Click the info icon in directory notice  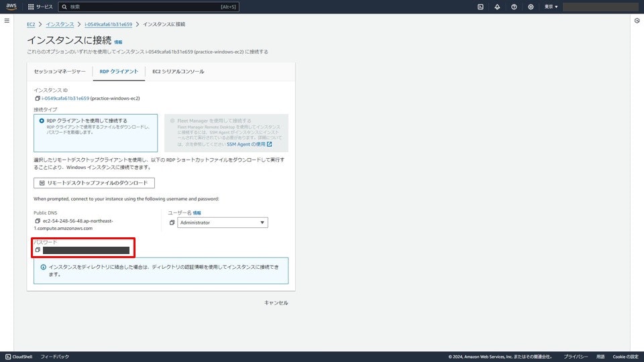(x=43, y=267)
